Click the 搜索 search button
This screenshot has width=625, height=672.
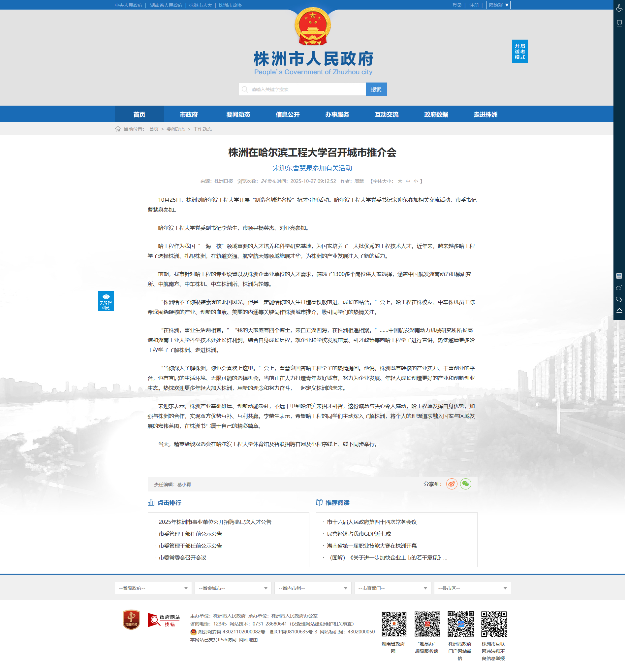point(376,89)
